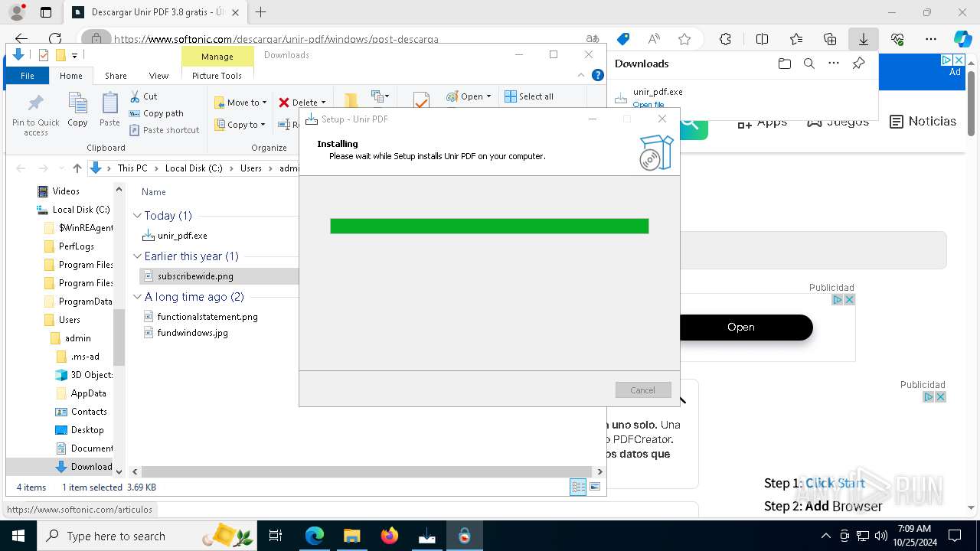
Task: Open the Copy to dropdown
Action: coord(240,125)
